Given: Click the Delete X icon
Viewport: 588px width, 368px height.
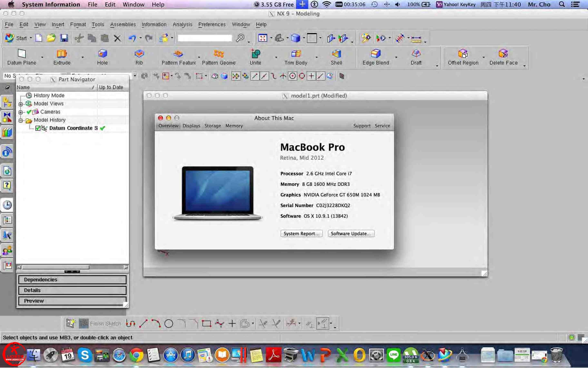Looking at the screenshot, I should [x=117, y=38].
